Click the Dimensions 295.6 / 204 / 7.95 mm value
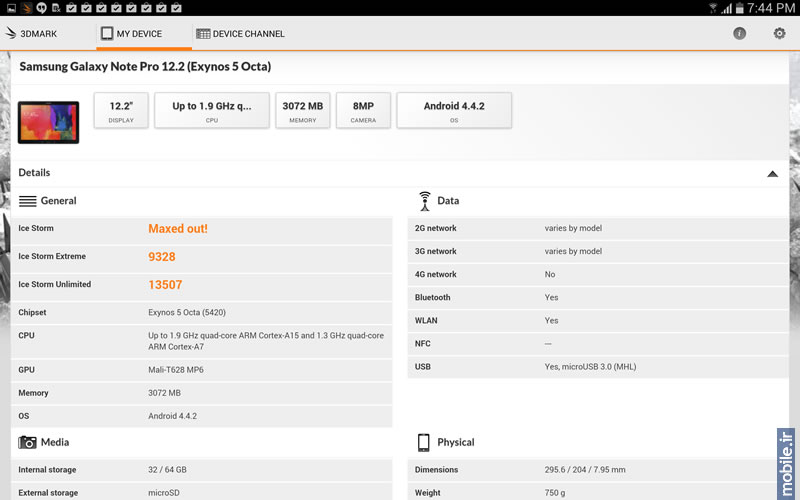This screenshot has height=500, width=800. pos(585,469)
